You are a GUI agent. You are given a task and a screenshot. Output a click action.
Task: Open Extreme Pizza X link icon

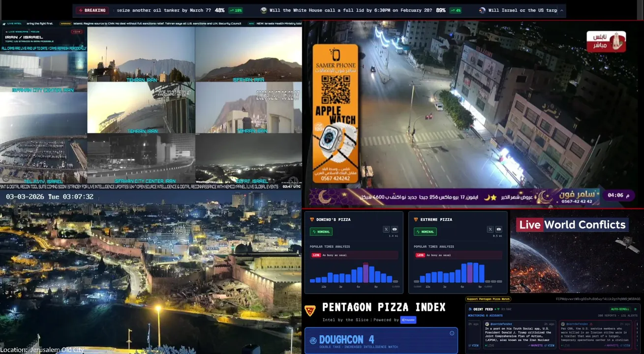coord(491,229)
